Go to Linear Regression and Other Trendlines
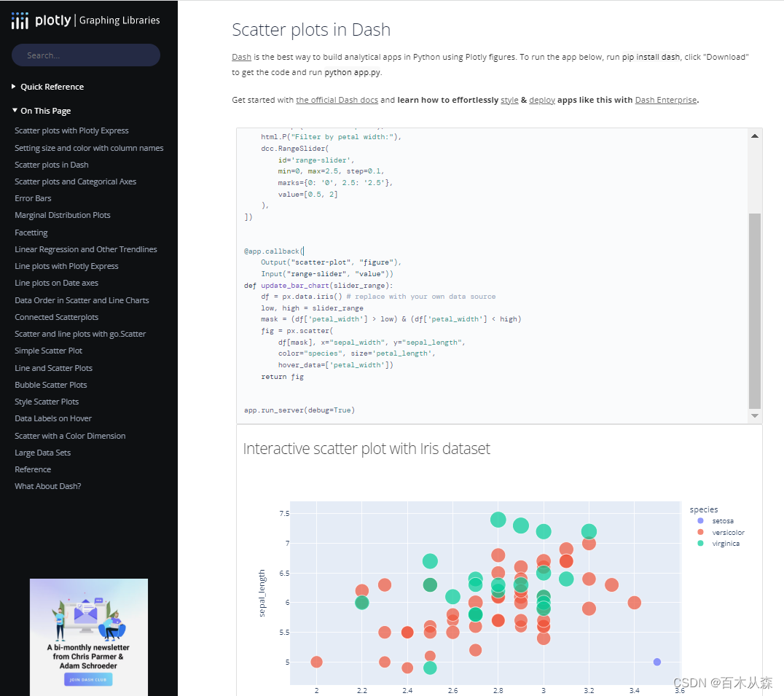Image resolution: width=784 pixels, height=696 pixels. pos(86,249)
